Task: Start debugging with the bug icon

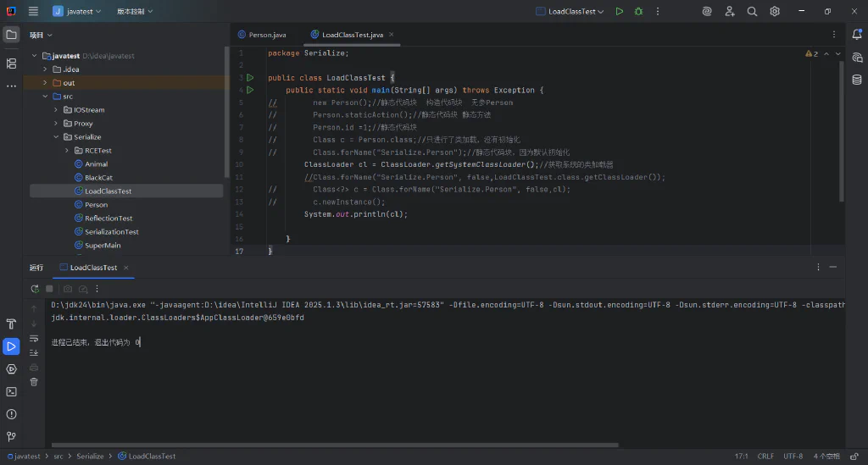Action: (x=638, y=11)
